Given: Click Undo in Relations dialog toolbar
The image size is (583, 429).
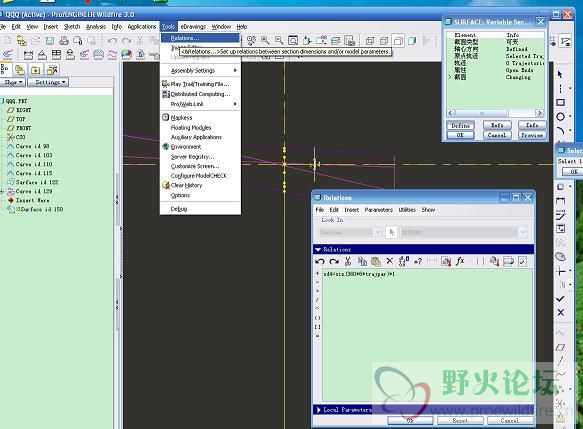Looking at the screenshot, I should pos(320,261).
